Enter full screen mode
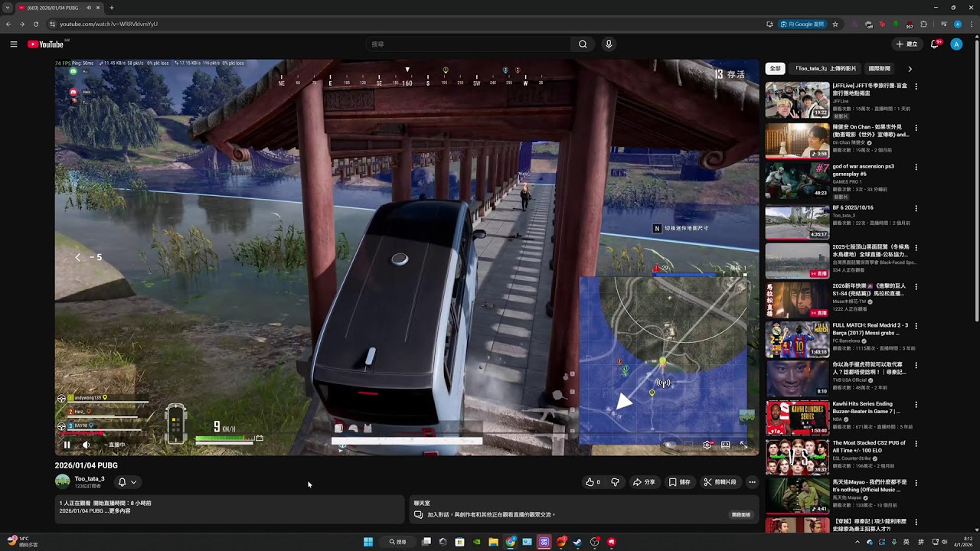The image size is (980, 551). 743,445
